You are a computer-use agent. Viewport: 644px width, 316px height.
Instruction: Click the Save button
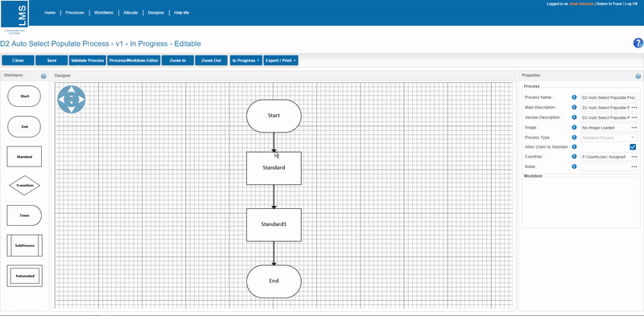pyautogui.click(x=52, y=60)
